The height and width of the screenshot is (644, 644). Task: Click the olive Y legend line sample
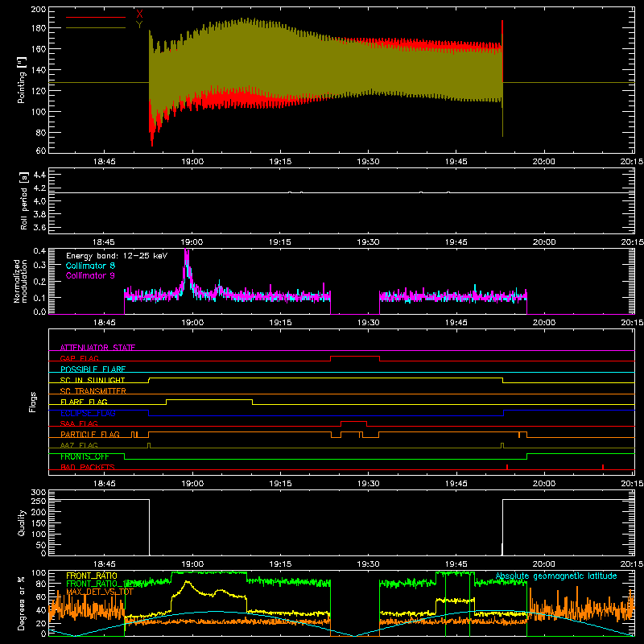(96, 28)
